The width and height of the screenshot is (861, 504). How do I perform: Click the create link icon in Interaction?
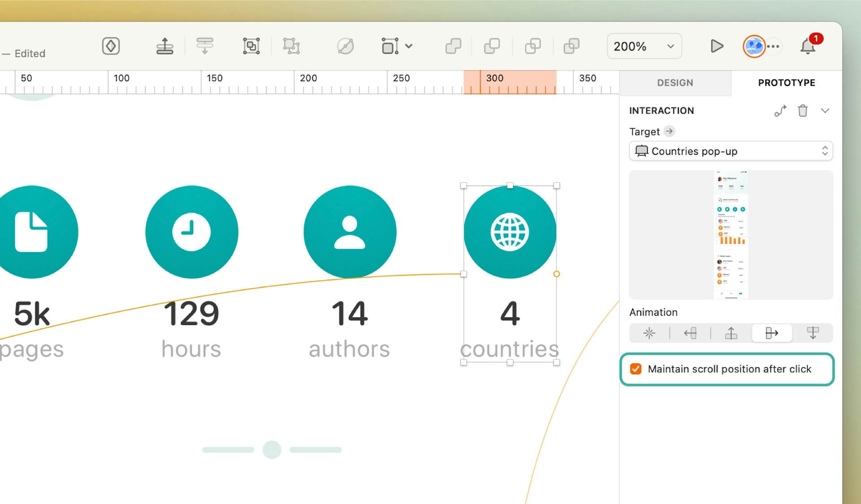(780, 111)
